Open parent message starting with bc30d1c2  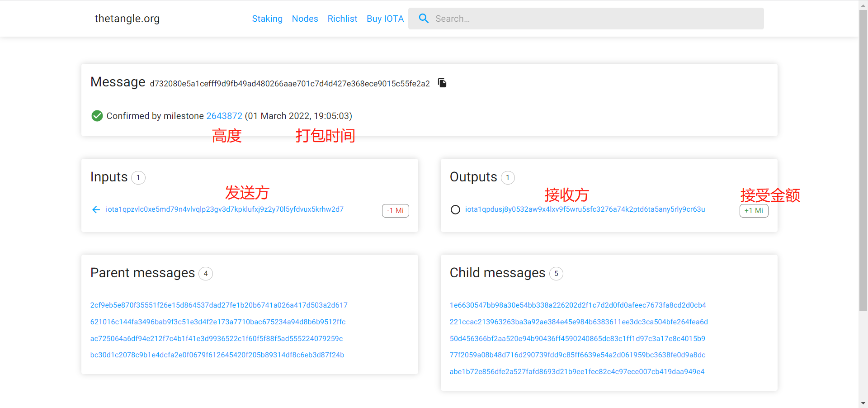point(217,355)
